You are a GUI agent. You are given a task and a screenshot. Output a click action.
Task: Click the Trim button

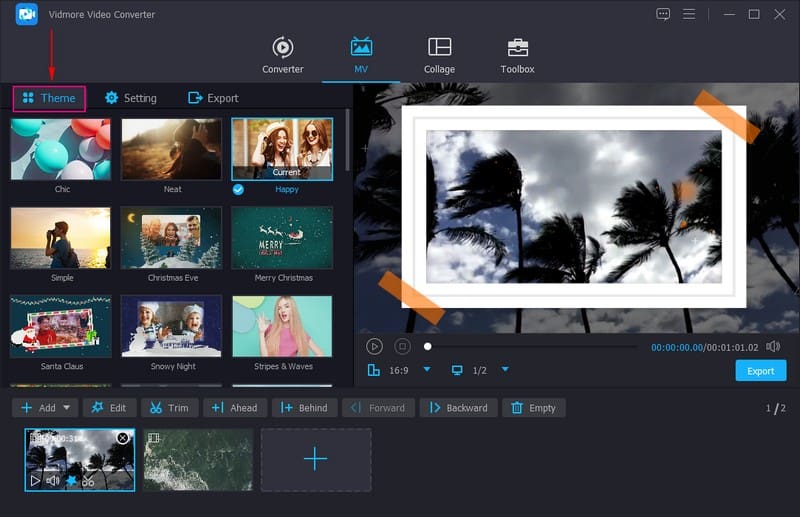(x=169, y=408)
